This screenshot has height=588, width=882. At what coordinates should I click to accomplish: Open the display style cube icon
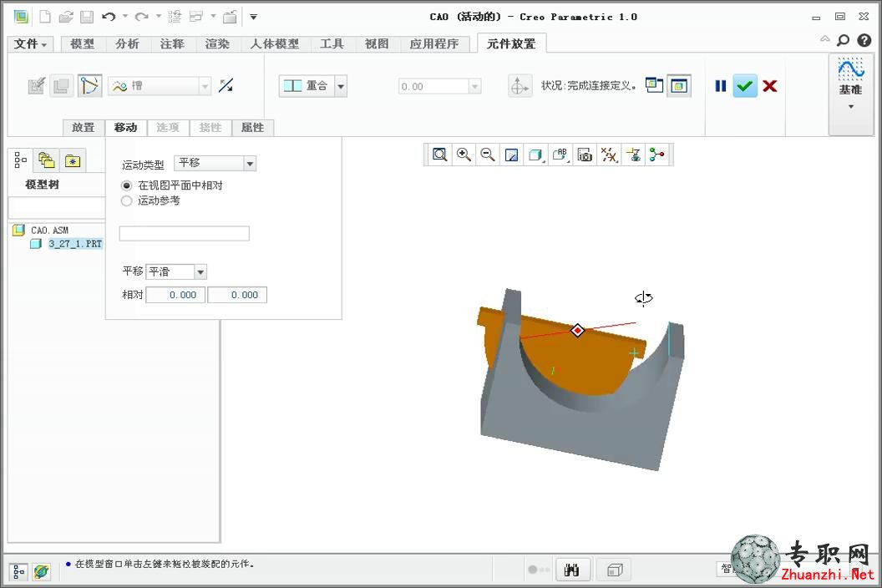(x=536, y=155)
